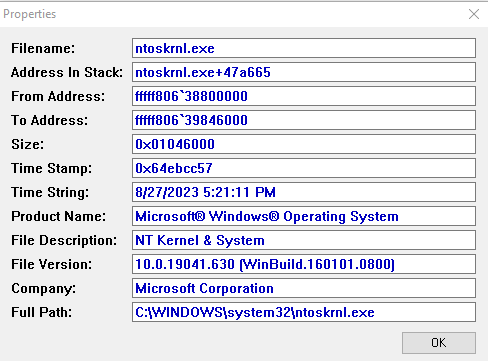Click the 'Company:' label

(x=44, y=289)
